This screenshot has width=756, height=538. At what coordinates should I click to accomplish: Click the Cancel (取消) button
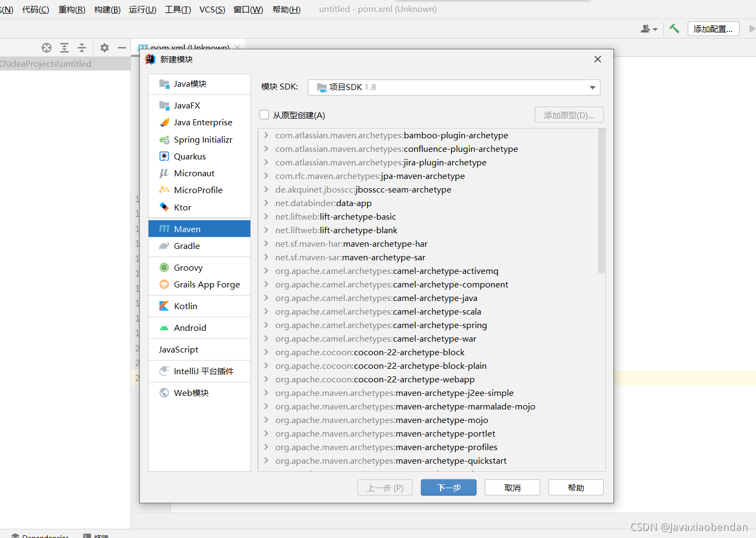point(512,488)
